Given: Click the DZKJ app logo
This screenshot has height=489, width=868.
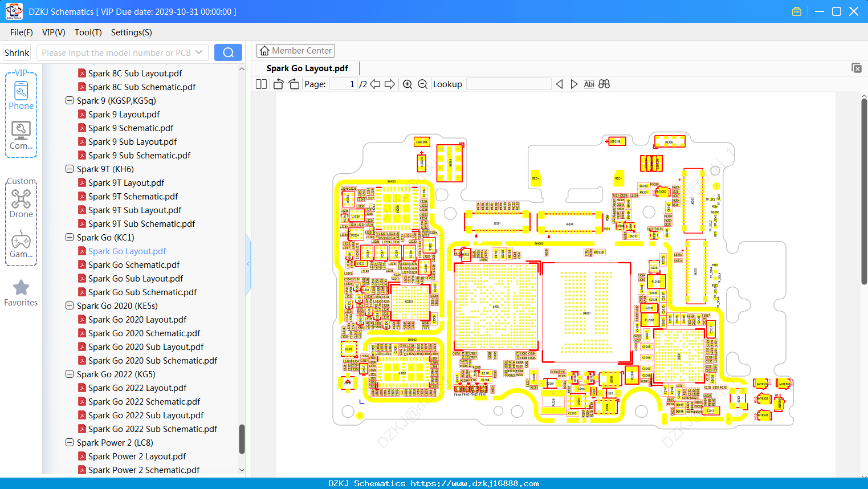Looking at the screenshot, I should (14, 11).
